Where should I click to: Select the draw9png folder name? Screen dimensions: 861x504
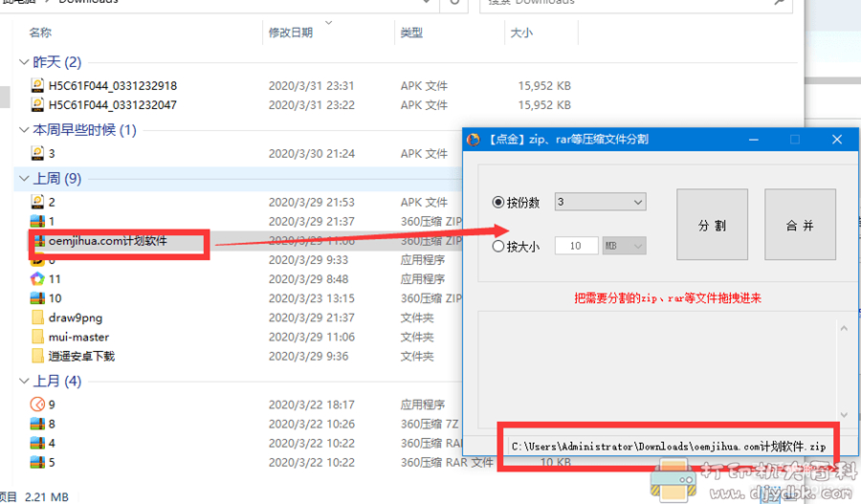76,318
